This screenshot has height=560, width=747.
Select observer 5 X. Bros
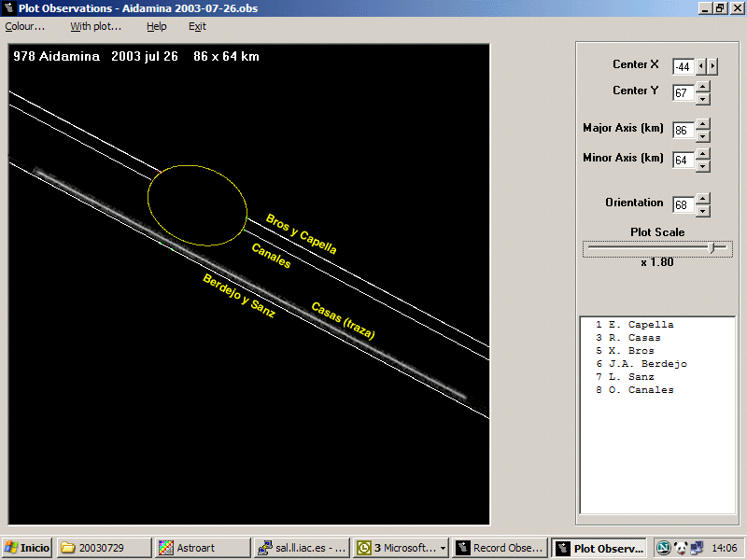click(x=625, y=351)
